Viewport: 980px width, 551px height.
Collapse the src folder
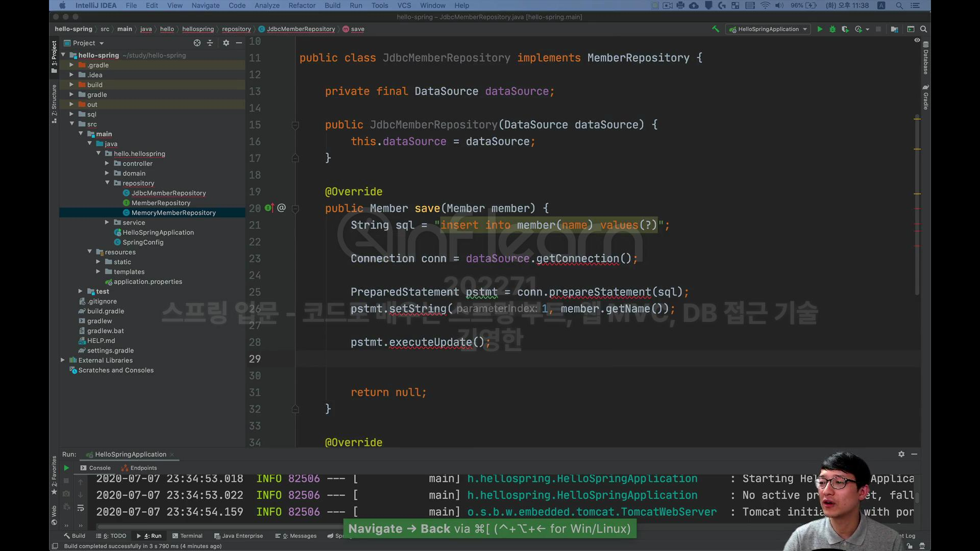click(x=72, y=124)
